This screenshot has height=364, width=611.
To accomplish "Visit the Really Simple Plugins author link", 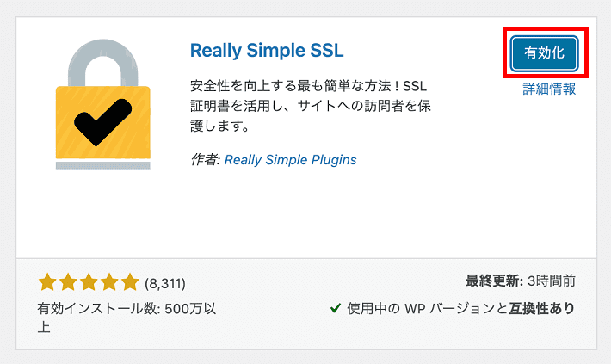I will point(290,160).
